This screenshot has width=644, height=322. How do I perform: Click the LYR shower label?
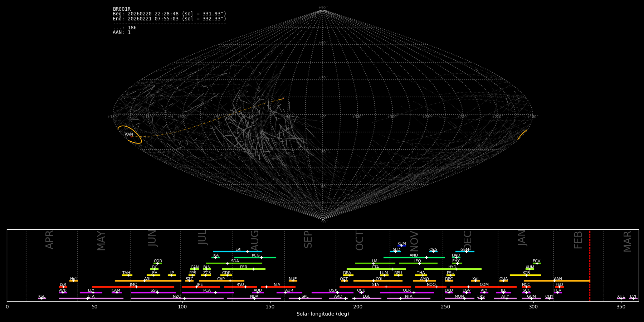63,285
